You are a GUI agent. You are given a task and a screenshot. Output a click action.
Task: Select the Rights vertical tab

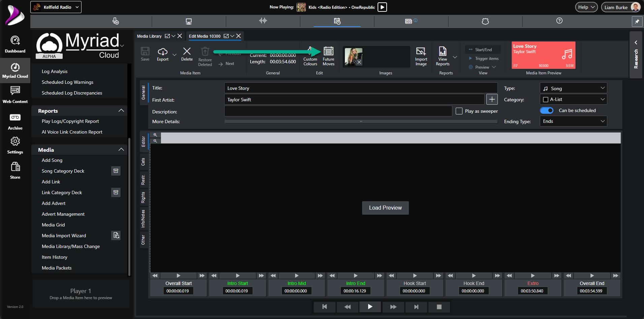tap(143, 198)
